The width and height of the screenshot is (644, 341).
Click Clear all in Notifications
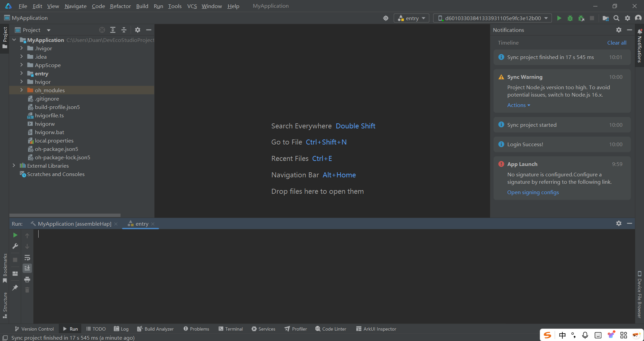click(x=616, y=43)
